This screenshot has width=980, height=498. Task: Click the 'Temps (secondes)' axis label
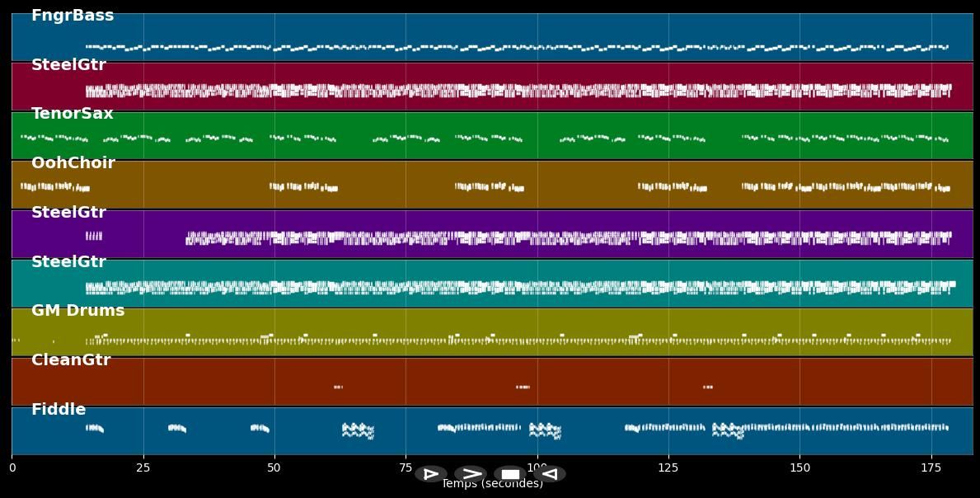(x=492, y=485)
